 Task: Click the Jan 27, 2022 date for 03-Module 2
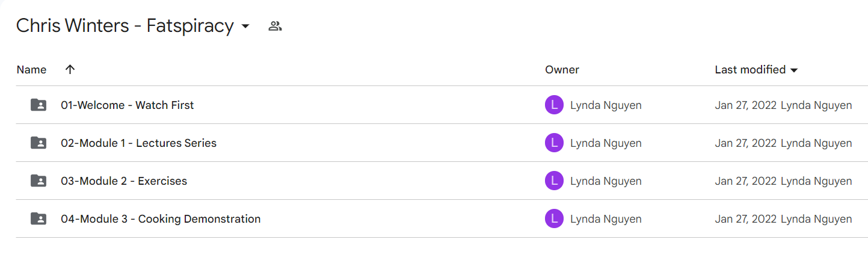tap(746, 181)
